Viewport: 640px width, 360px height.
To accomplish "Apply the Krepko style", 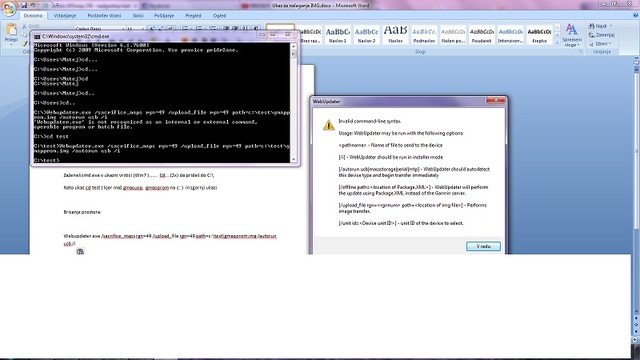I will (539, 34).
